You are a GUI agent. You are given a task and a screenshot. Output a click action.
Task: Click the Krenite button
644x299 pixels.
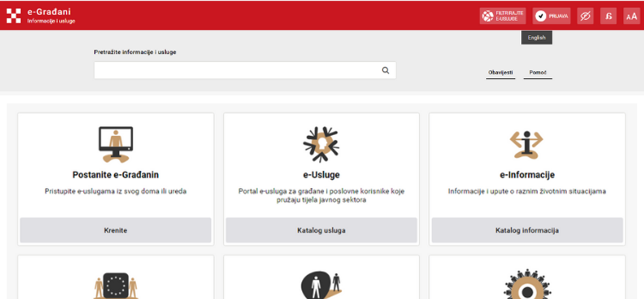[115, 230]
